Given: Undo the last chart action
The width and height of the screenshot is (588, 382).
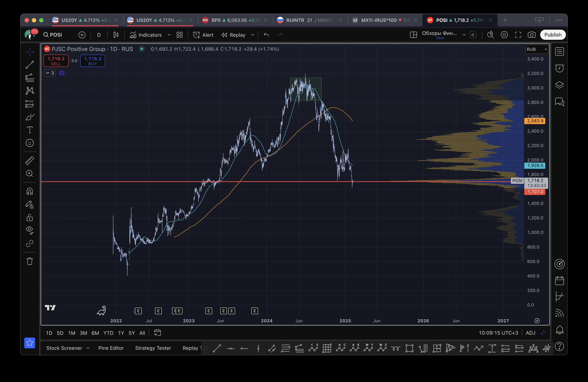Looking at the screenshot, I should tap(266, 35).
